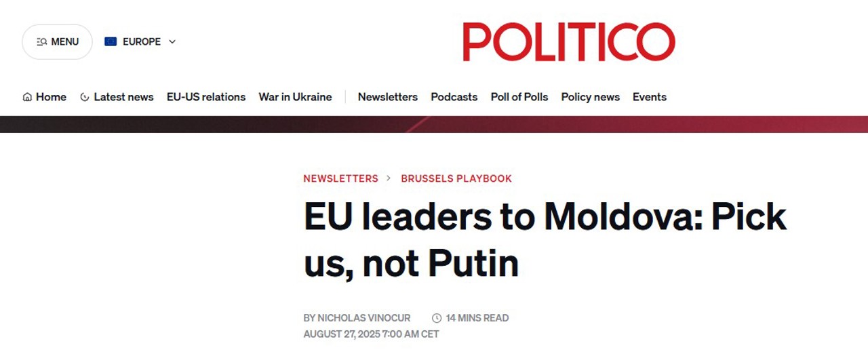Select Poll of Polls

519,97
